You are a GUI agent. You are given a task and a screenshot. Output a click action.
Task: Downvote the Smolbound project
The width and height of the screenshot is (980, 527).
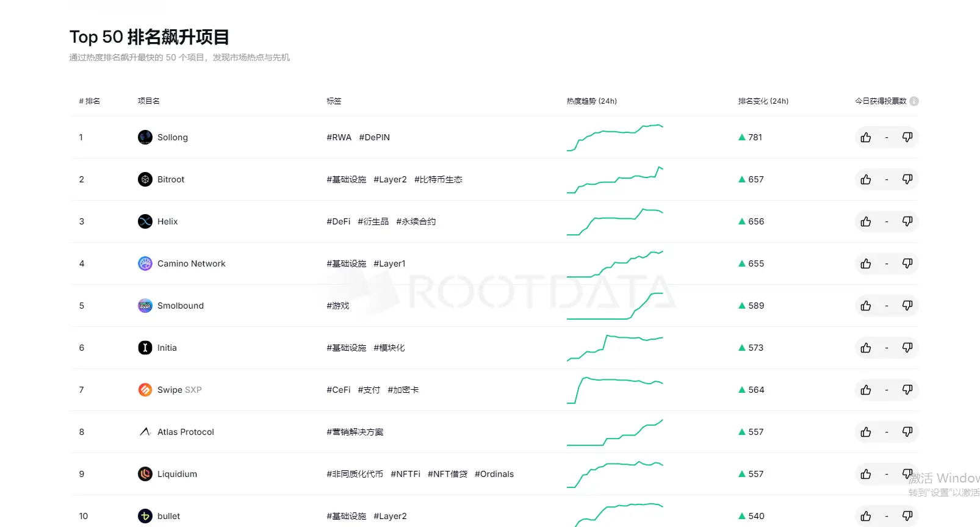click(907, 306)
